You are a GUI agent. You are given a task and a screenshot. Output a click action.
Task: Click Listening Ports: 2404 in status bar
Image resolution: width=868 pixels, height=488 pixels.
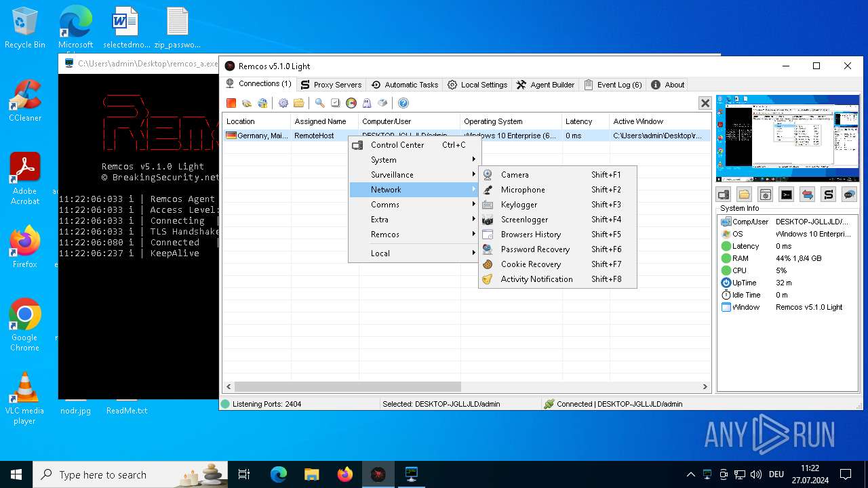pos(267,404)
